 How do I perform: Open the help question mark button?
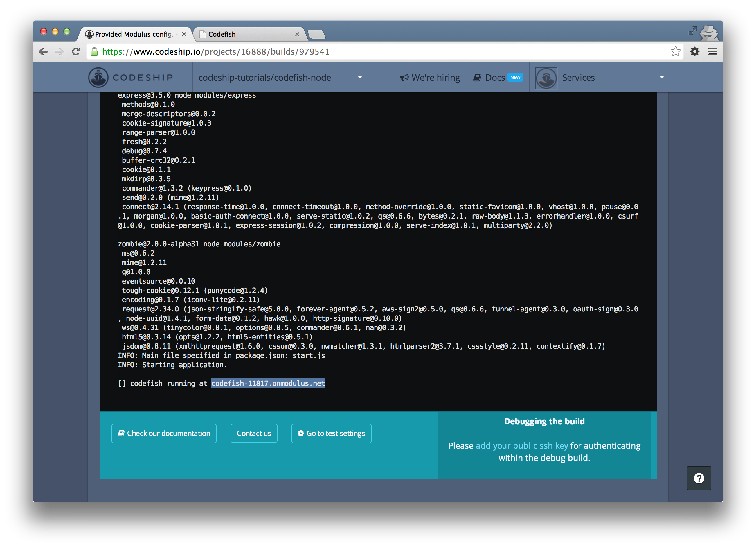pyautogui.click(x=699, y=478)
